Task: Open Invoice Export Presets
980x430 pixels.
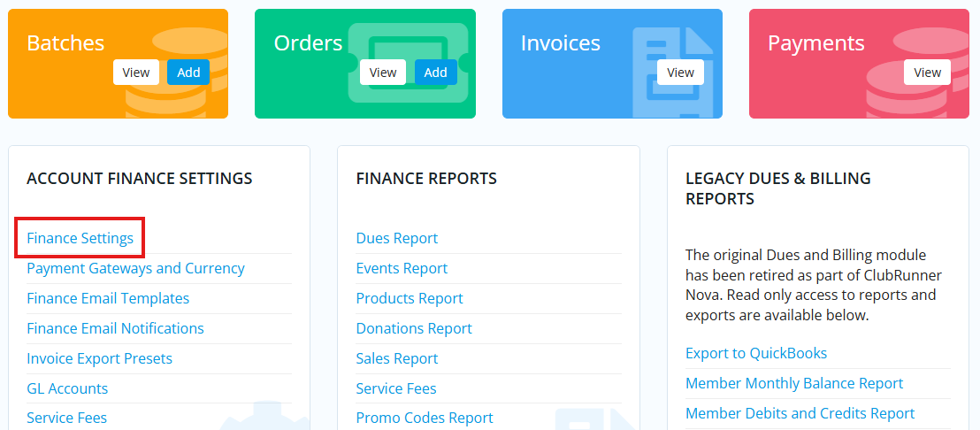Action: click(x=99, y=358)
